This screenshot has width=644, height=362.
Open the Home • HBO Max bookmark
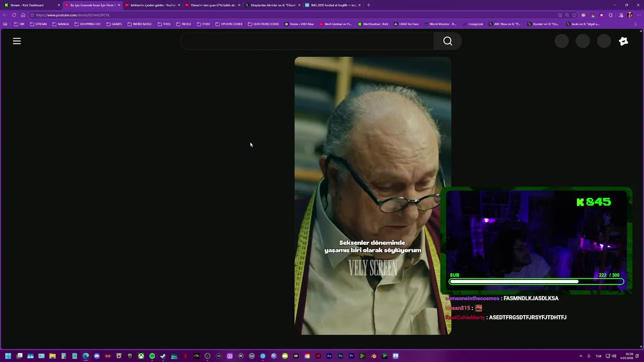coord(299,24)
